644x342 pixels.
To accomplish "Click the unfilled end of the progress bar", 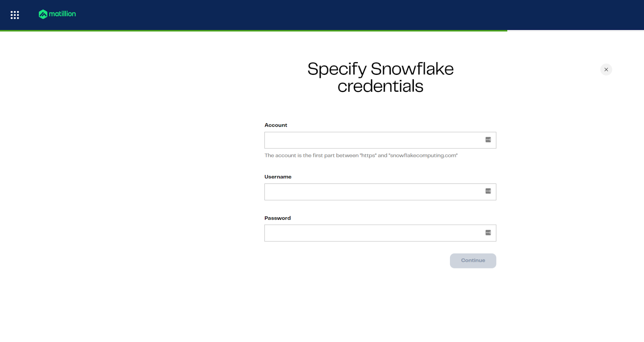I will (576, 31).
